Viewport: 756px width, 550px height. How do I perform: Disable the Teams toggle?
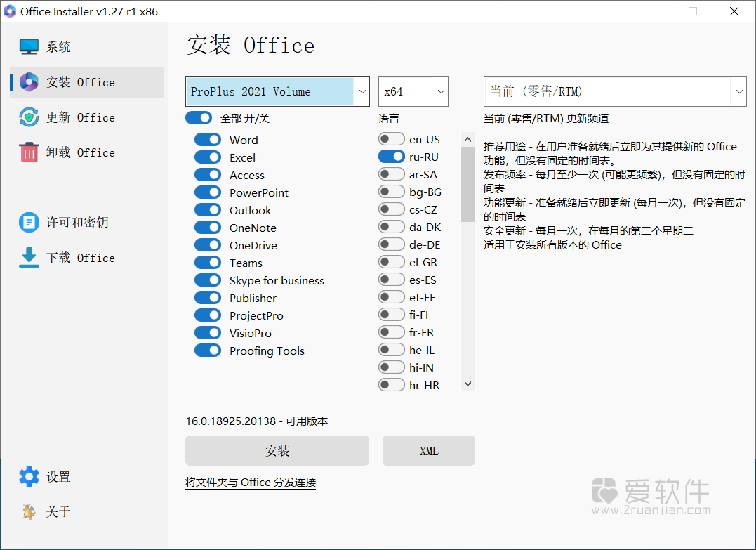208,263
